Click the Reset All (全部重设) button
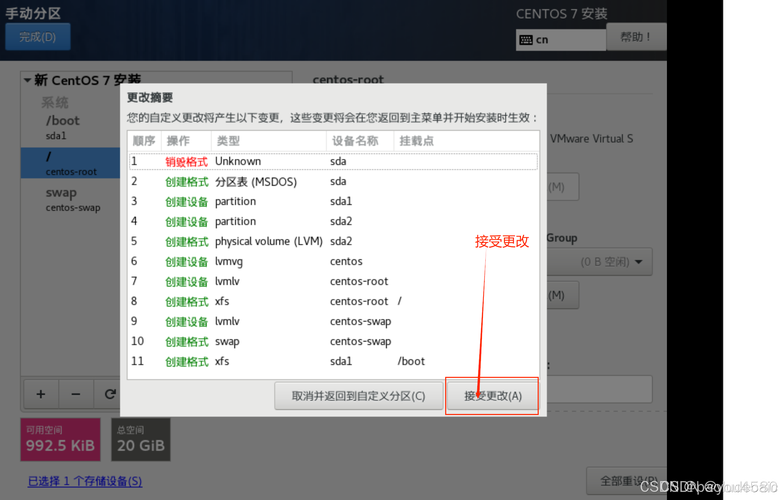779x500 pixels. tap(626, 481)
